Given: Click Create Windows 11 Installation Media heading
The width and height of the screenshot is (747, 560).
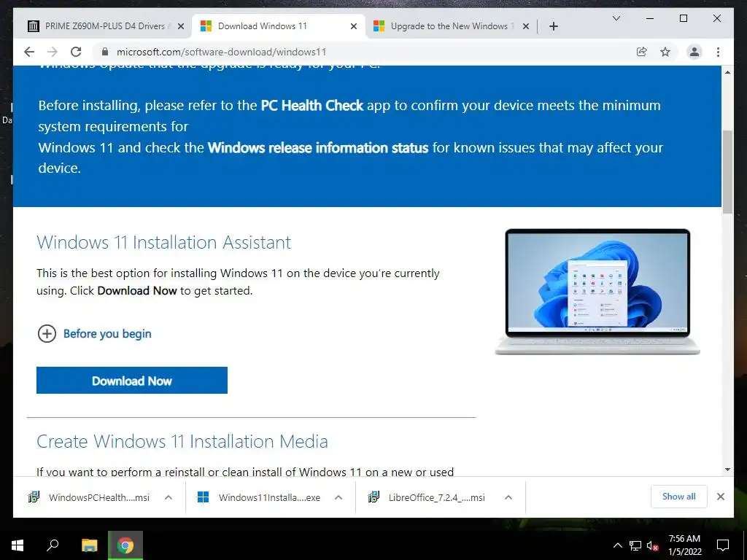Looking at the screenshot, I should 182,441.
